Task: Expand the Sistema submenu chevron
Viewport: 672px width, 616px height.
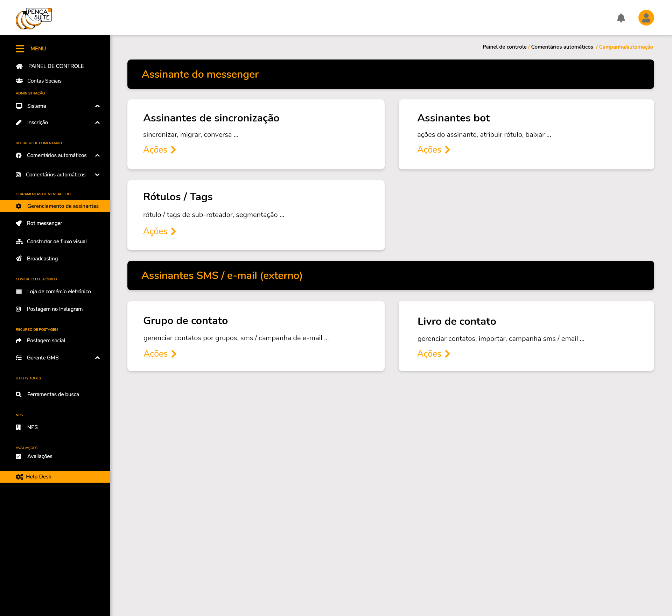Action: coord(97,106)
